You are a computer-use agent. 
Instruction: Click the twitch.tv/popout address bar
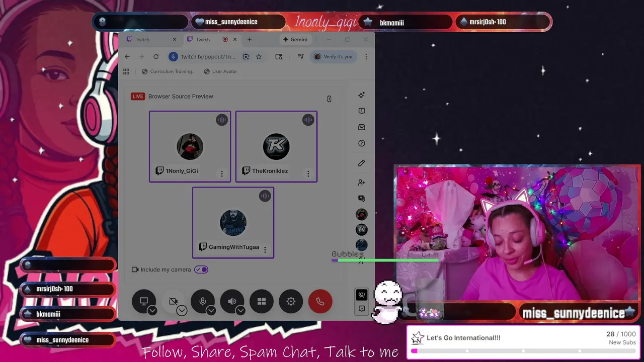point(208,57)
